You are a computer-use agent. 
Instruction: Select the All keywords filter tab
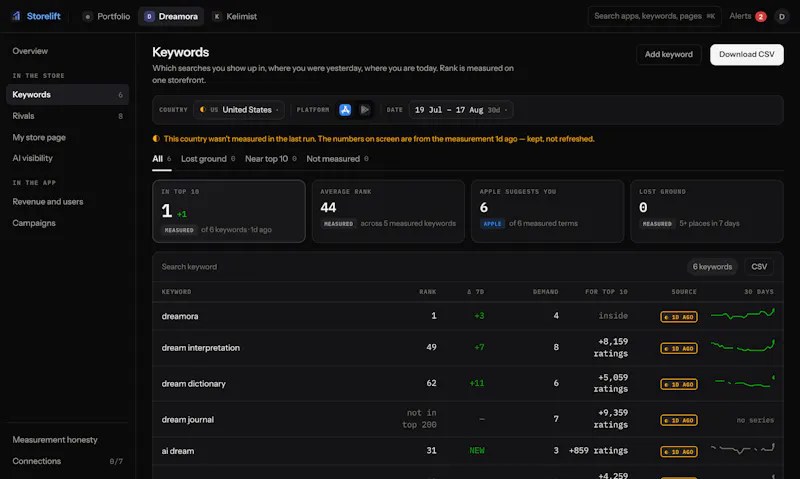162,159
